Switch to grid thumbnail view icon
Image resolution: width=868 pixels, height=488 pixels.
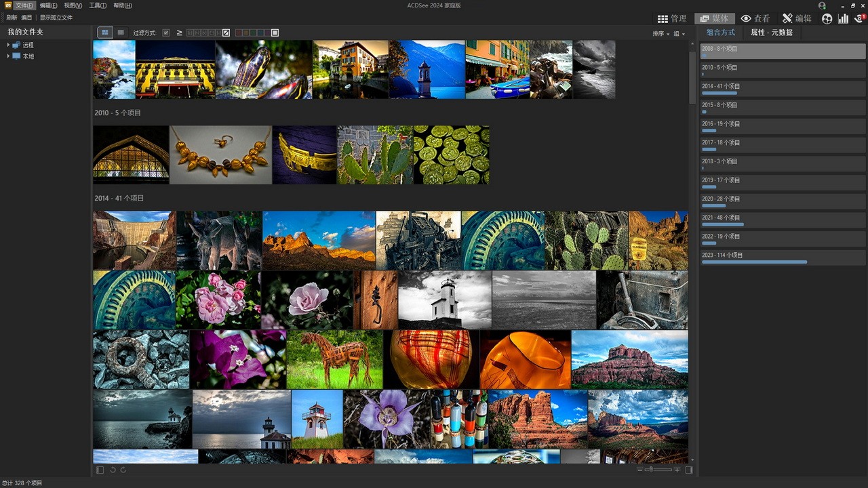[x=105, y=33]
